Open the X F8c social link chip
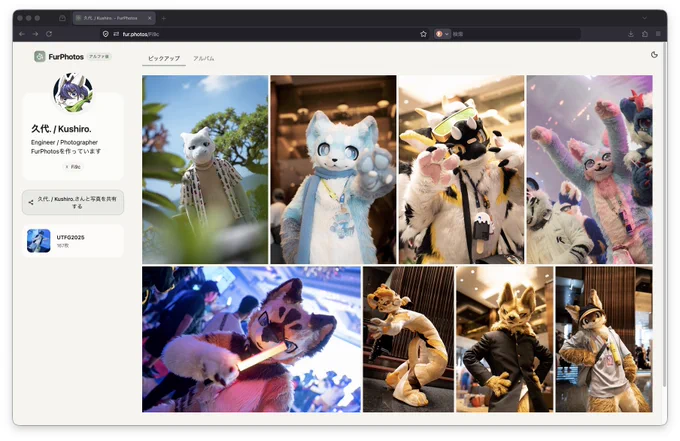This screenshot has width=680, height=441. coord(73,167)
